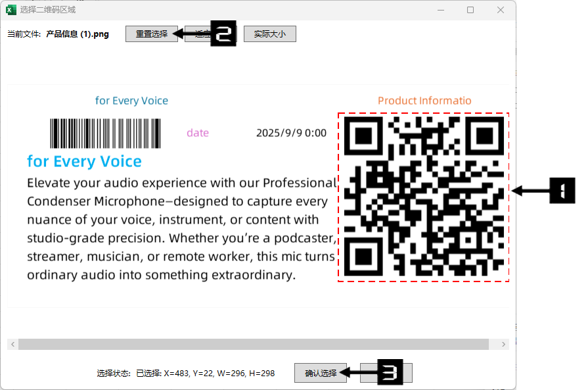Click the large blue "for Every Voice" heading
The image size is (588, 390).
click(x=84, y=161)
